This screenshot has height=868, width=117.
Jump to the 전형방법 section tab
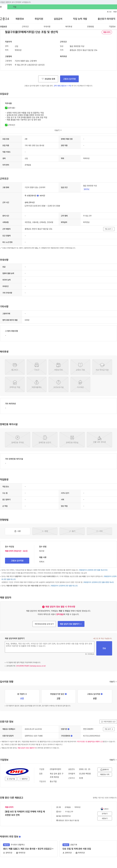(x=90, y=27)
